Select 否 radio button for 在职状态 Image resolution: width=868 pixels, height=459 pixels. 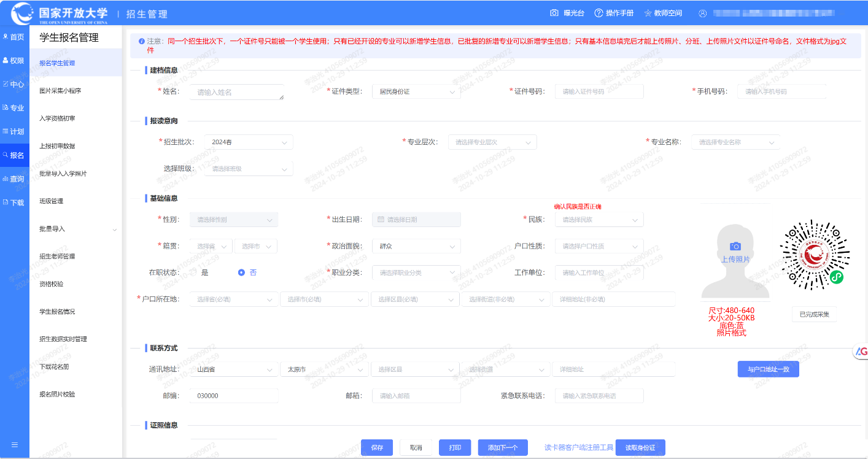241,272
